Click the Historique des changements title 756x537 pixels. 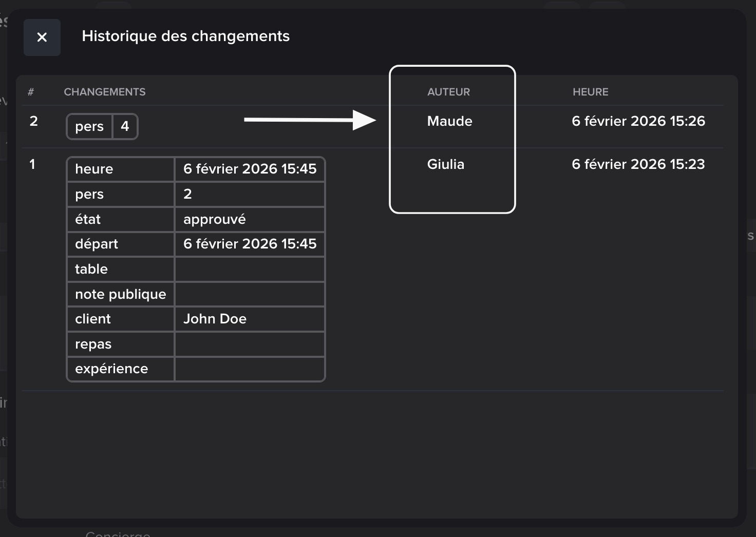coord(185,36)
